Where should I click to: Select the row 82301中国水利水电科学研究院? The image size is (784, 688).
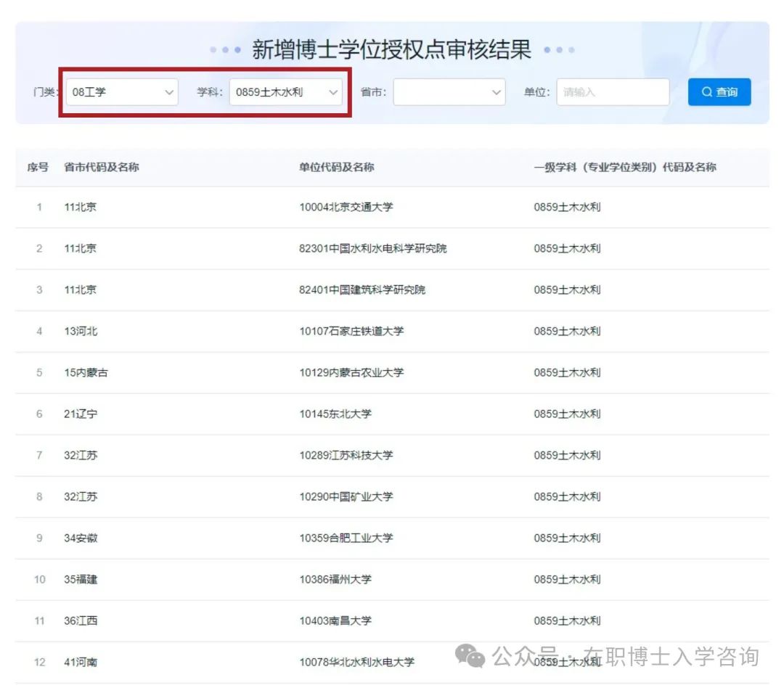[x=373, y=248]
